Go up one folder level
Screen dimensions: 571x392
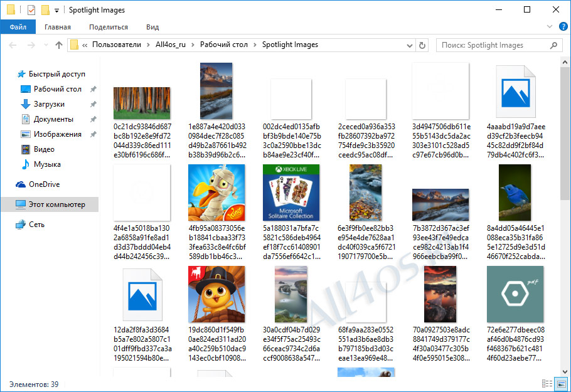58,45
